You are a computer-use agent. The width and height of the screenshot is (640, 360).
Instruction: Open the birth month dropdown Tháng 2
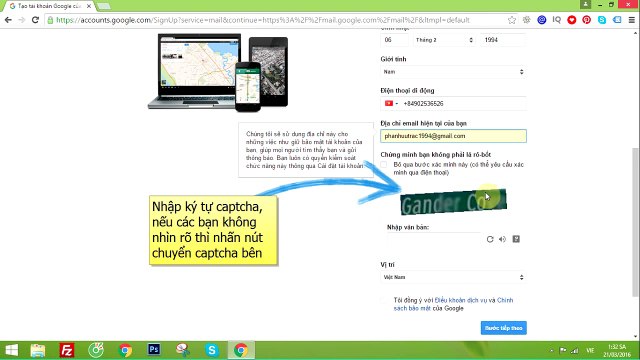[444, 40]
